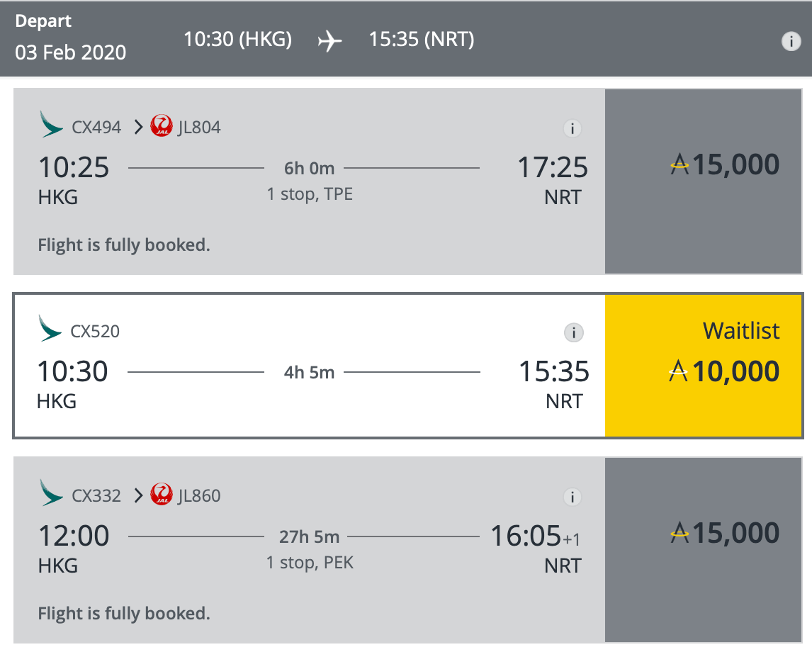Click the 27h 5m duration text
Screen dimensions: 812x652
click(309, 537)
